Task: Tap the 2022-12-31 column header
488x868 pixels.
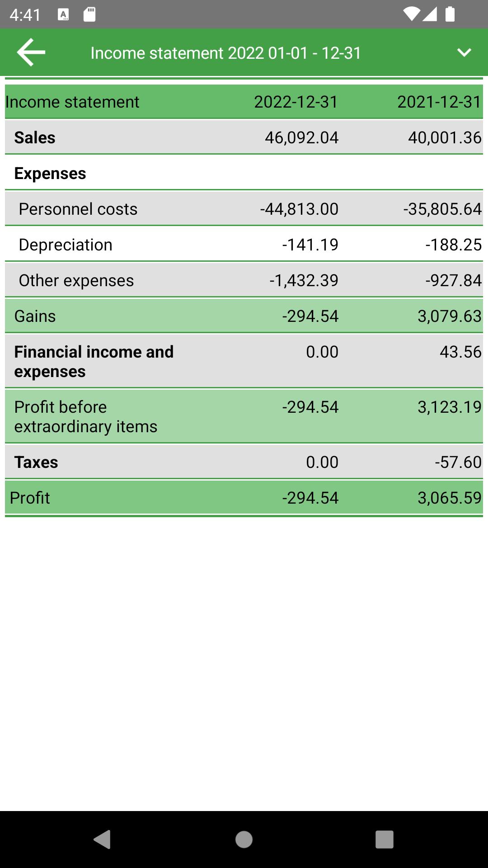Action: click(296, 102)
